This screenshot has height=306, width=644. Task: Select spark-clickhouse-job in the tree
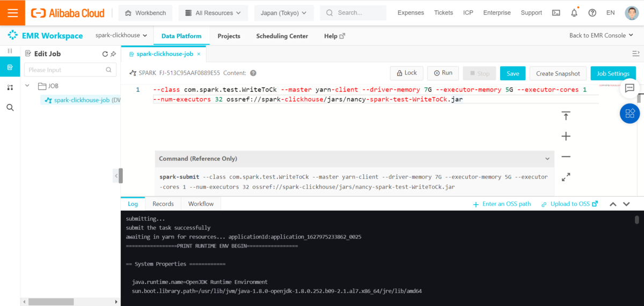82,100
